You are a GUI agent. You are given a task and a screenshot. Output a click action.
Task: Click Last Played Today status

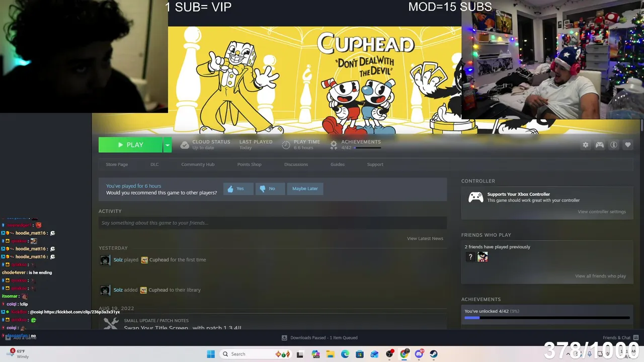tap(256, 145)
